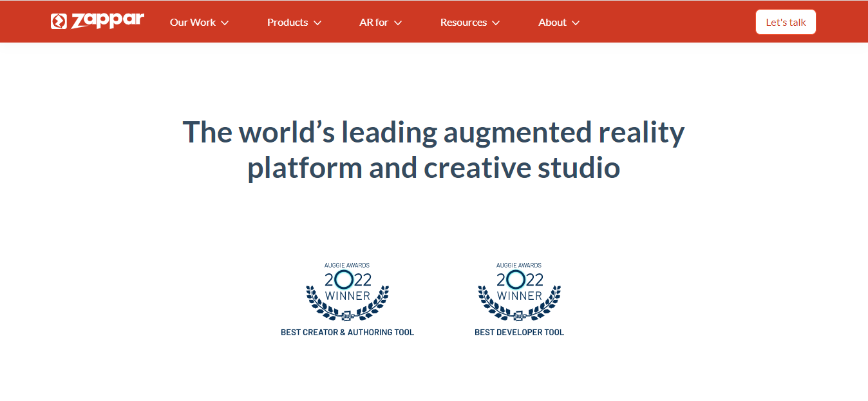Viewport: 868px width, 401px height.
Task: Click the Let's talk button
Action: (x=786, y=22)
